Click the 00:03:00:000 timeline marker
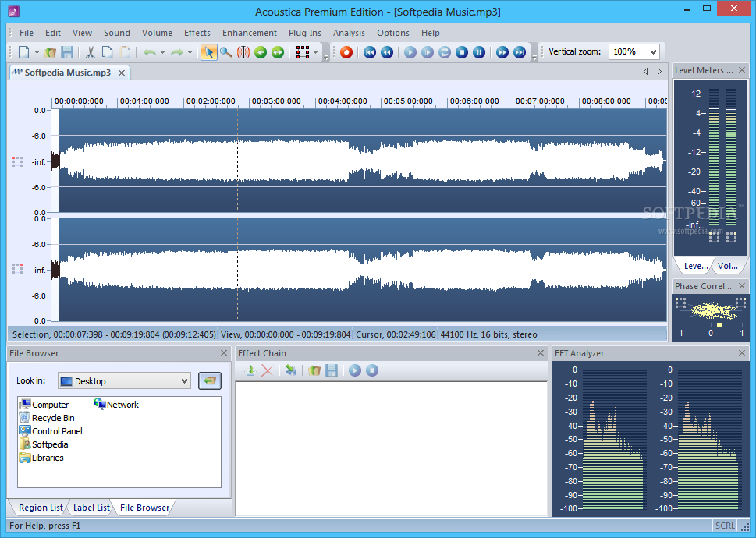The width and height of the screenshot is (756, 538). pos(276,101)
